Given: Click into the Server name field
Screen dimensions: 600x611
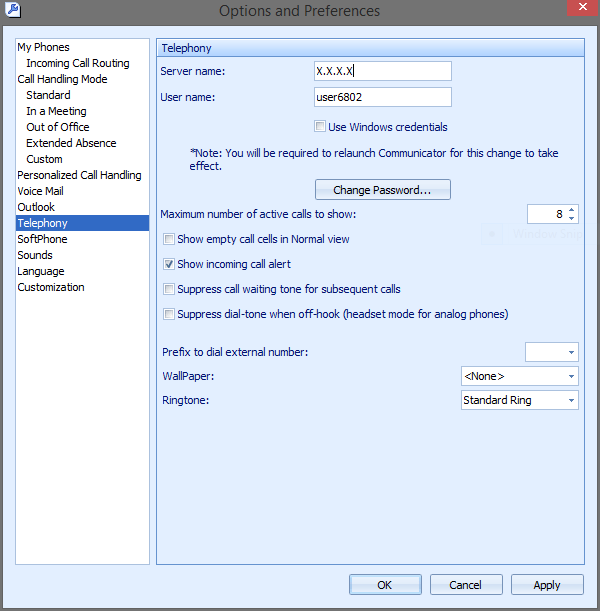Looking at the screenshot, I should [382, 71].
